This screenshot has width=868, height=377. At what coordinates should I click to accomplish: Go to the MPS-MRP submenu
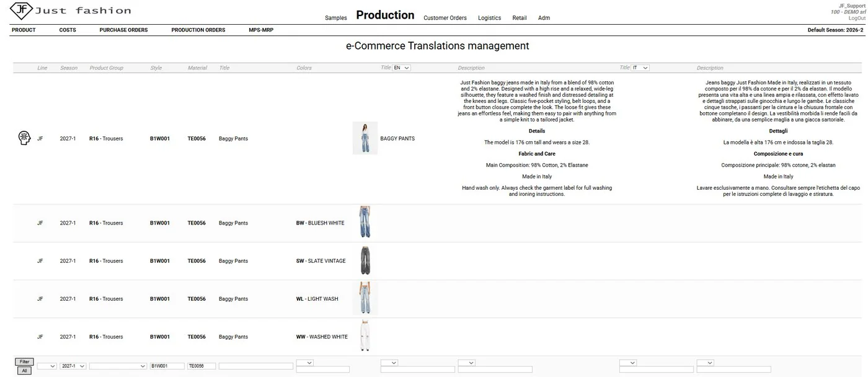coord(261,30)
